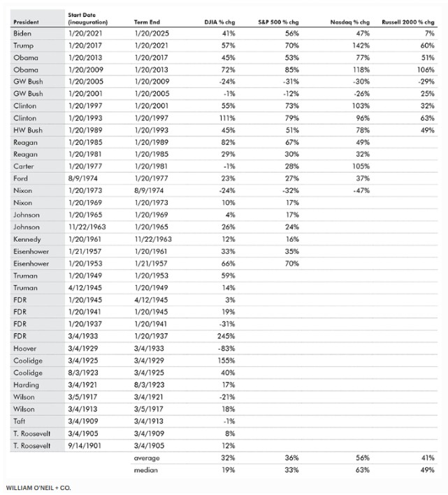This screenshot has height=495, width=448.
Task: Select the -83% DJIA value
Action: 224,348
